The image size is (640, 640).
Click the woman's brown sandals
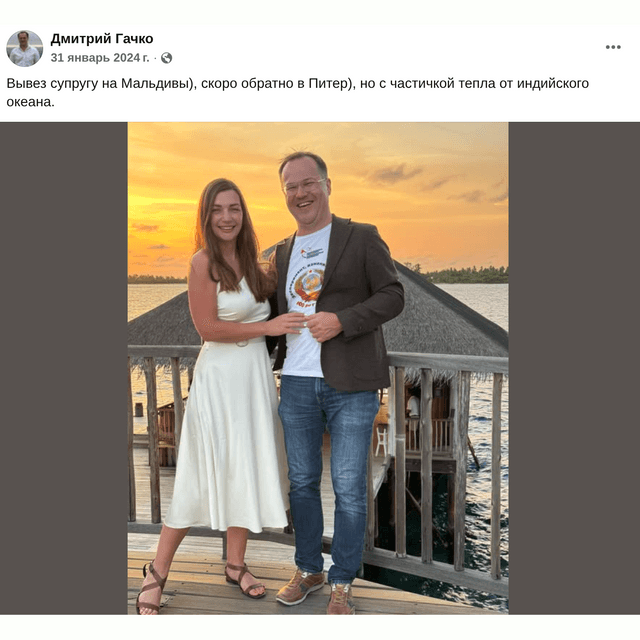[x=245, y=582]
